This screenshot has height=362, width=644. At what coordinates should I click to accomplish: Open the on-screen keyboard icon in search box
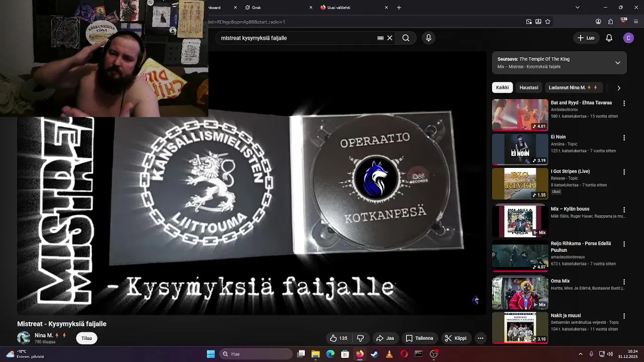tap(380, 38)
